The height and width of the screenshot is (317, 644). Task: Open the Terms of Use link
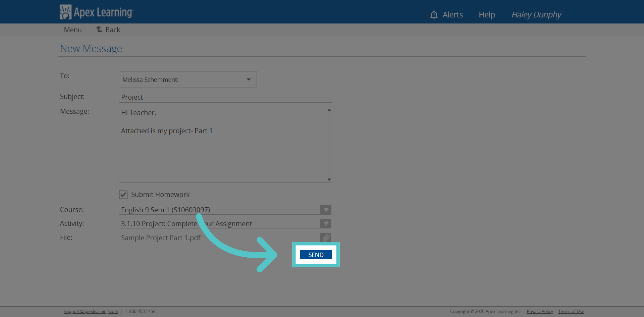(x=571, y=311)
